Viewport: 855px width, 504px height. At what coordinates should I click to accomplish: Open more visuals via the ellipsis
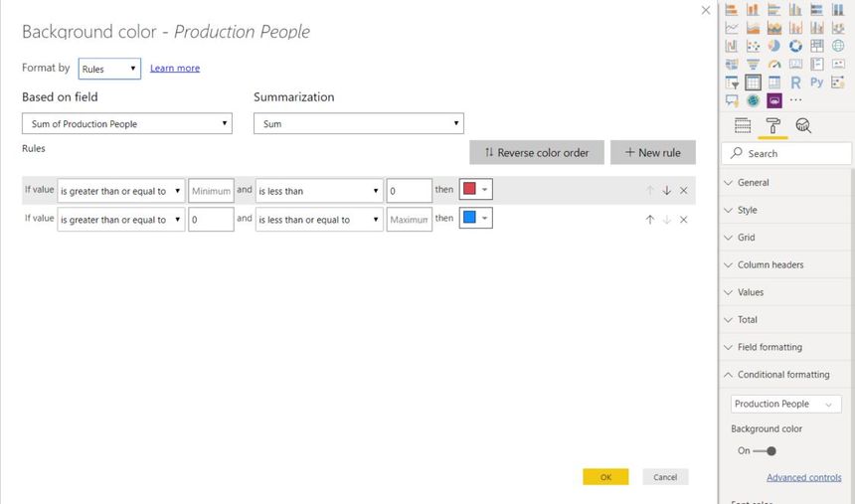coord(795,99)
